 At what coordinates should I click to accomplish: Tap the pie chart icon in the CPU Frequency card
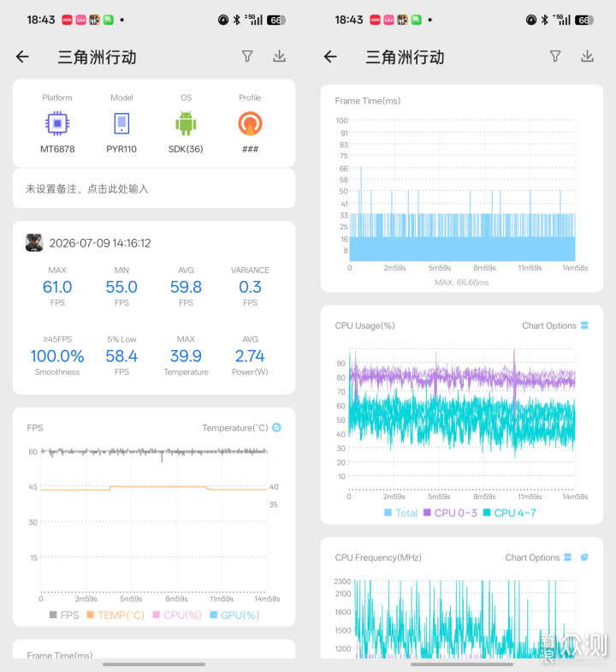584,557
